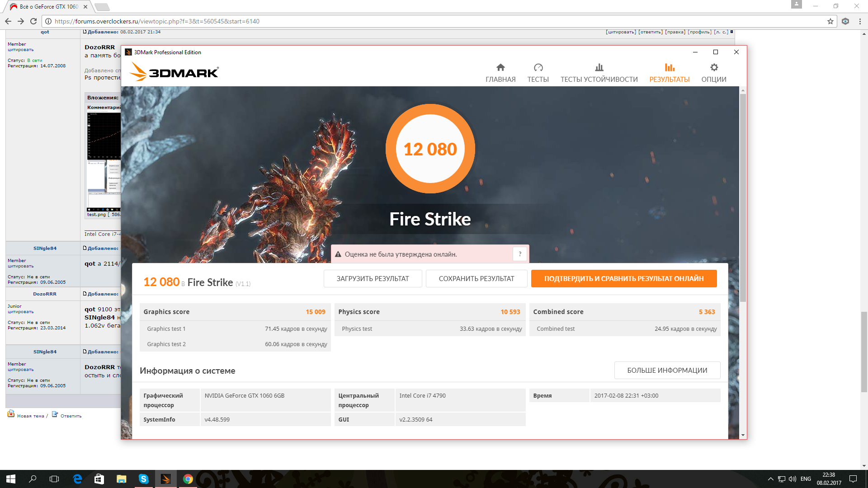Open the Windows Start menu

(x=11, y=479)
